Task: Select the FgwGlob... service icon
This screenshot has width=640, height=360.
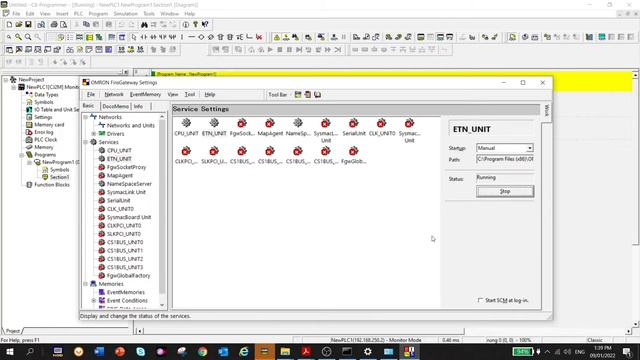Action: [353, 151]
